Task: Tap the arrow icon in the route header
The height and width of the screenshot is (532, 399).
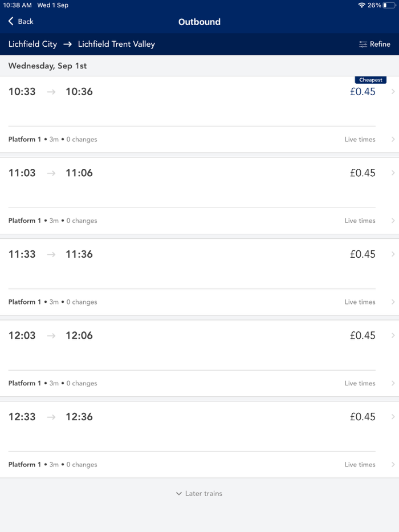Action: pyautogui.click(x=67, y=44)
